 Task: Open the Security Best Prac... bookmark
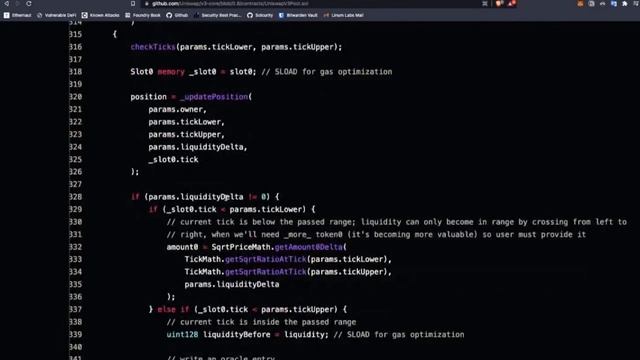pyautogui.click(x=218, y=15)
